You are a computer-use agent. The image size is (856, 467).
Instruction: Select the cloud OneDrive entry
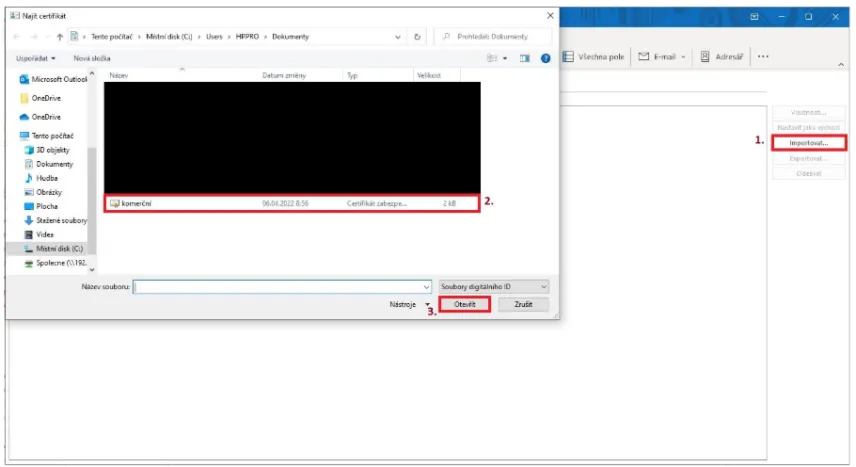[40, 117]
